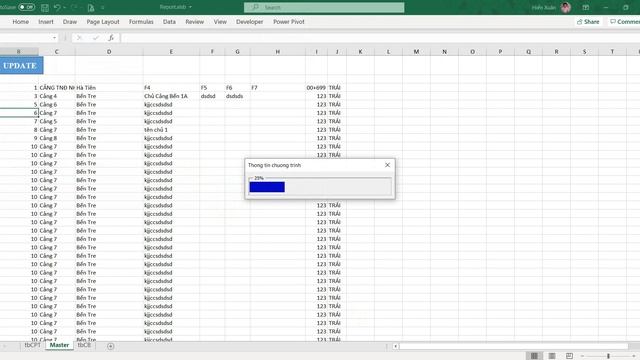Click the horizontal scrollbar left arrow
This screenshot has width=640, height=360.
(x=395, y=346)
